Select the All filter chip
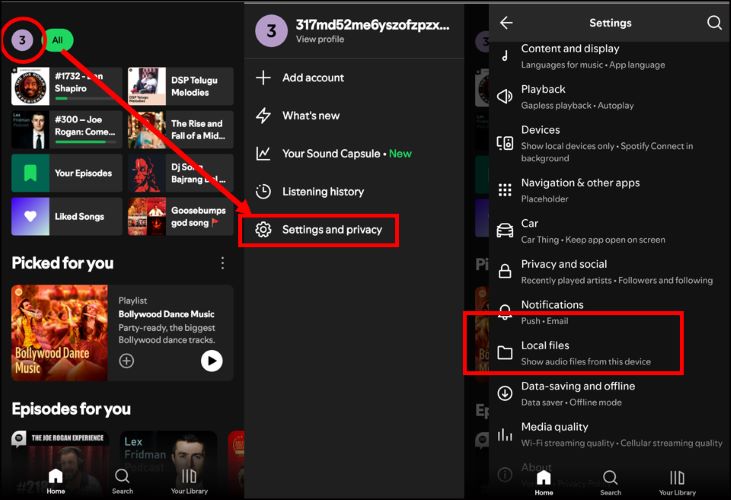The image size is (731, 500). click(58, 41)
